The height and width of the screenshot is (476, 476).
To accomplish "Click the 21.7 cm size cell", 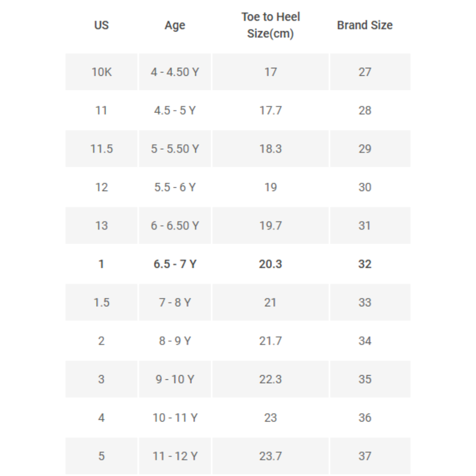I will 271,341.
